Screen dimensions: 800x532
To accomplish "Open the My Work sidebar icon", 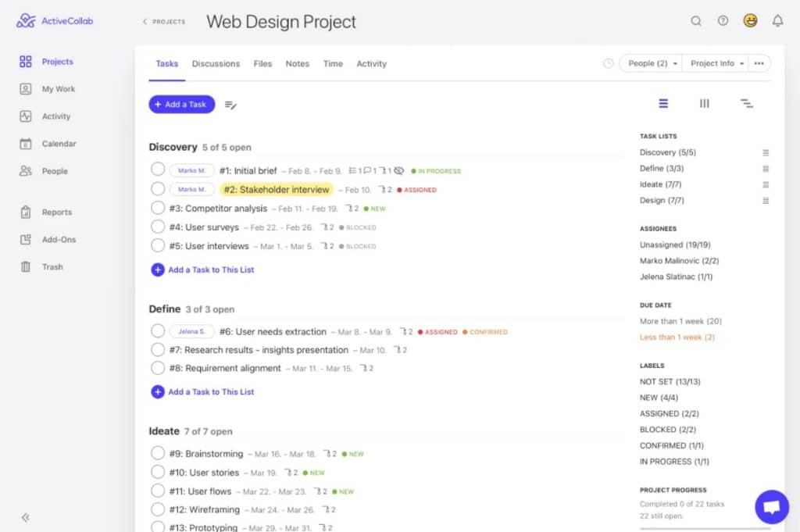I will coord(26,89).
